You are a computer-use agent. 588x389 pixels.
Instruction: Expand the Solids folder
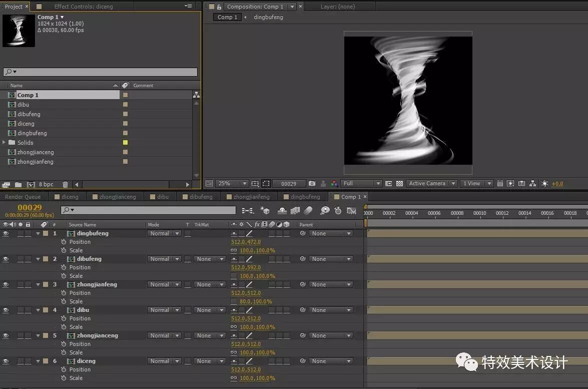click(x=4, y=142)
